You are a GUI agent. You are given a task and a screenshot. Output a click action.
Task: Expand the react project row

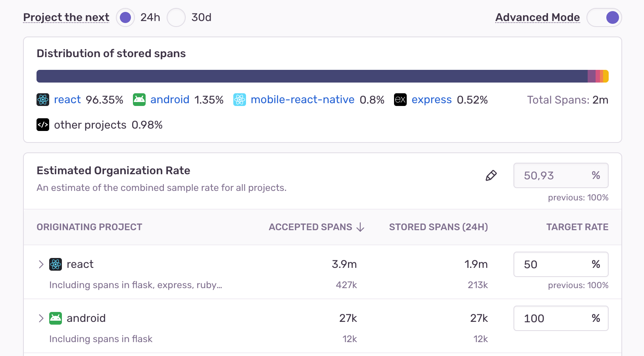click(41, 264)
